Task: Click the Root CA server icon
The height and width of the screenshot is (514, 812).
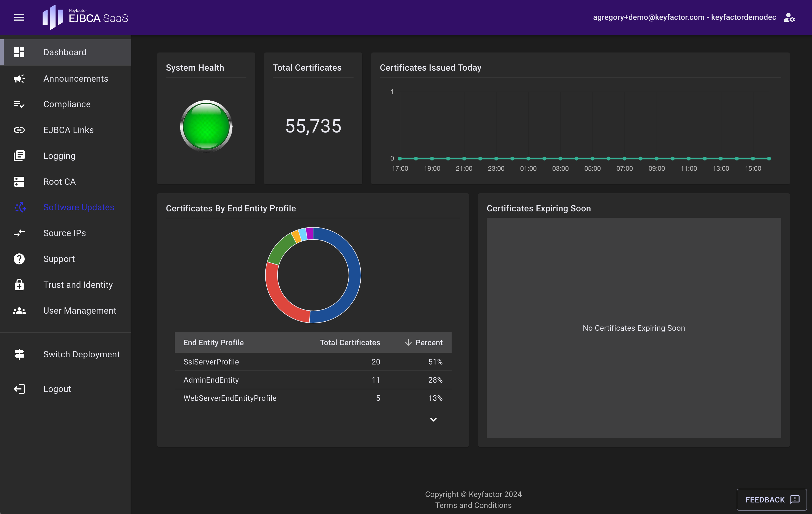Action: click(x=19, y=182)
